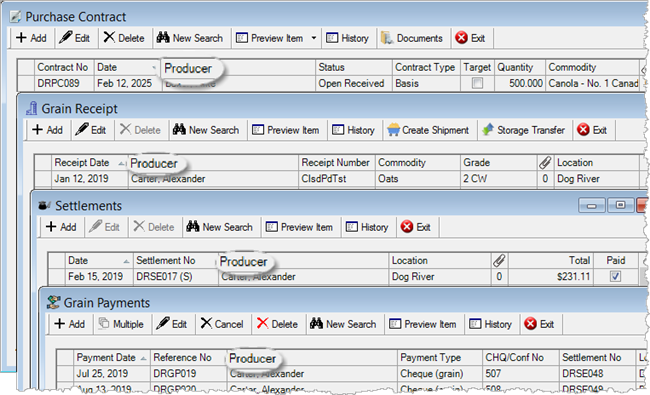
Task: Start New Search in Grain Receipt window
Action: point(206,130)
